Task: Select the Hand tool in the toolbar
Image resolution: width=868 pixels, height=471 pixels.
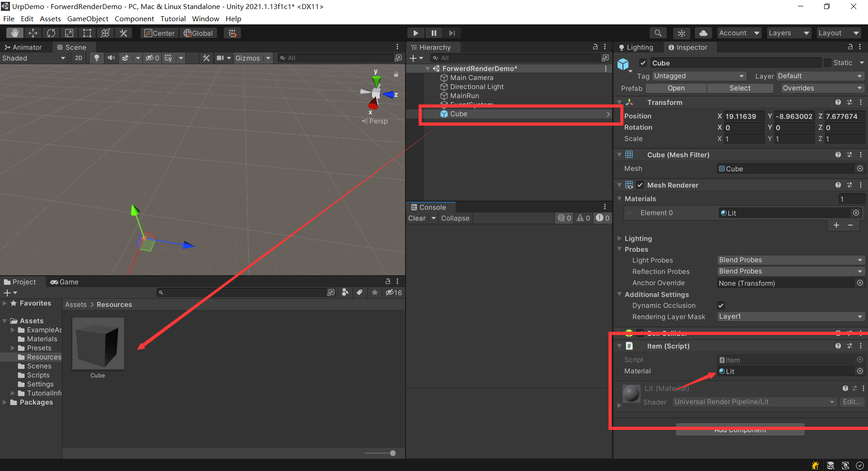Action: click(14, 33)
